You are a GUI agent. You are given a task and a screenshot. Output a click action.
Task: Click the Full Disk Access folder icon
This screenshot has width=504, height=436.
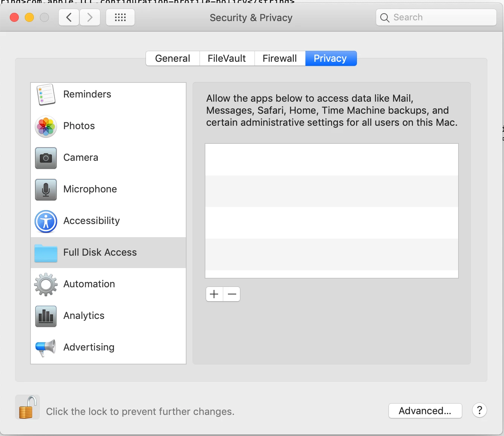[x=46, y=253]
